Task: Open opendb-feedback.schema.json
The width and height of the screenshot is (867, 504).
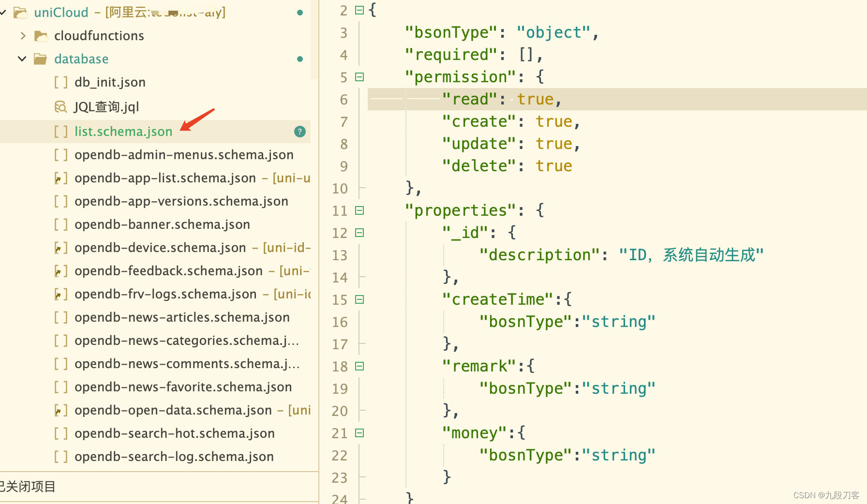Action: click(x=168, y=271)
